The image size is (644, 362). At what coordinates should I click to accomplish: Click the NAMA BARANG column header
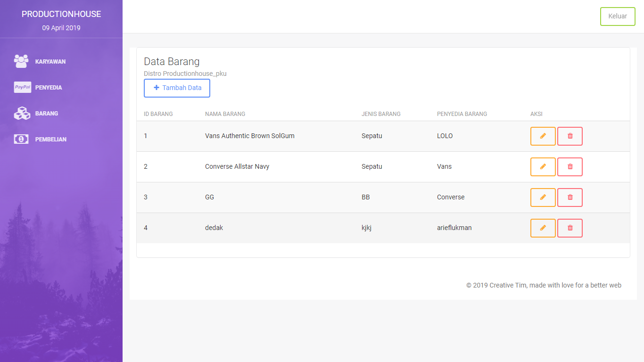coord(225,114)
